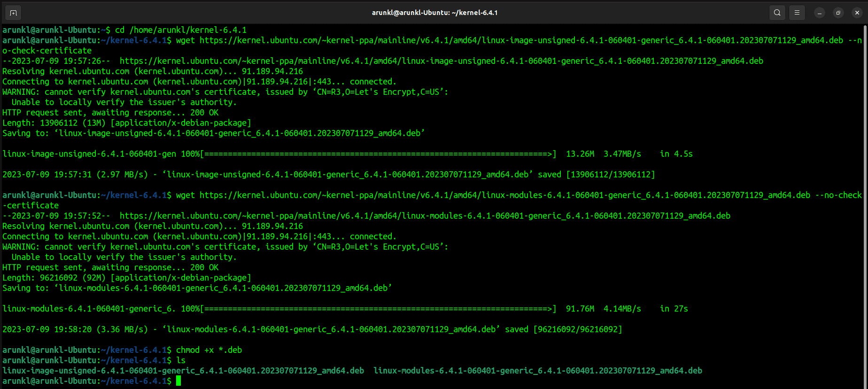This screenshot has height=389, width=868.
Task: Click the '2023-07-09 19:57:31 (2.97 MB/s)' text
Action: 75,175
